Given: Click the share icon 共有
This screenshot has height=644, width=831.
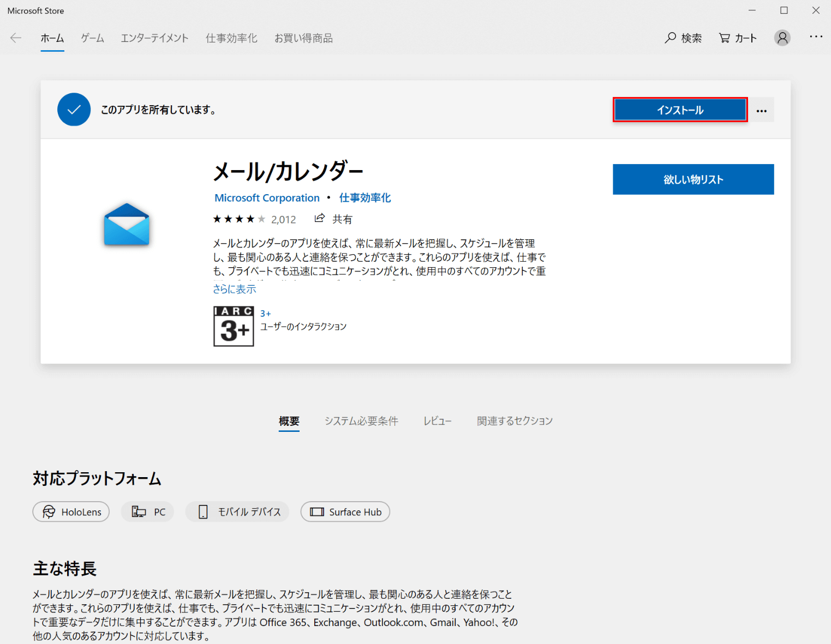Looking at the screenshot, I should click(333, 219).
